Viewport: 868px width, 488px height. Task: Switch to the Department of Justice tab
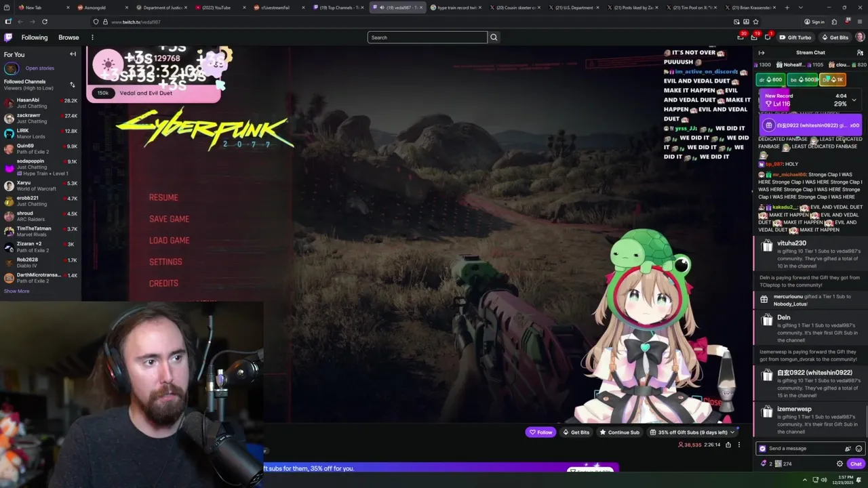pyautogui.click(x=161, y=7)
